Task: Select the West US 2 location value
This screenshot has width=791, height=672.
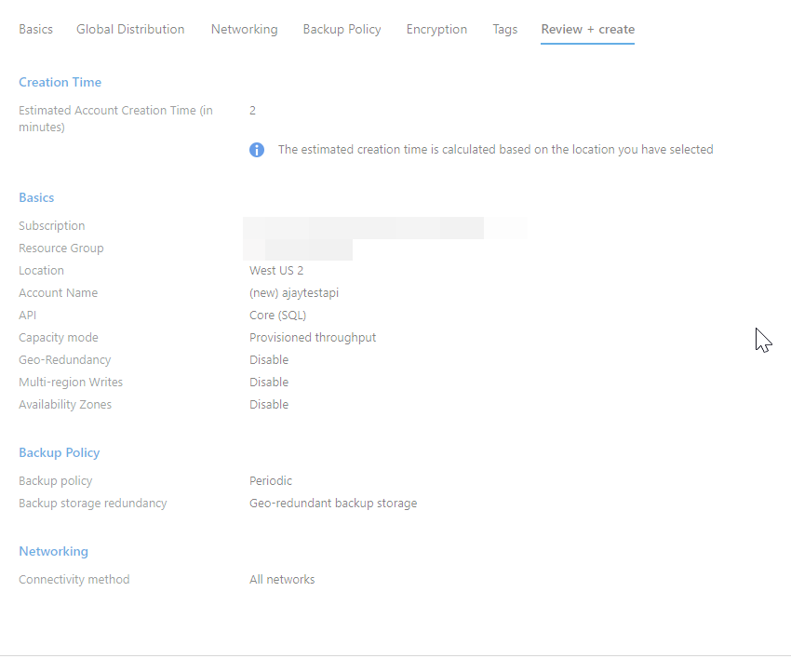Action: coord(276,271)
